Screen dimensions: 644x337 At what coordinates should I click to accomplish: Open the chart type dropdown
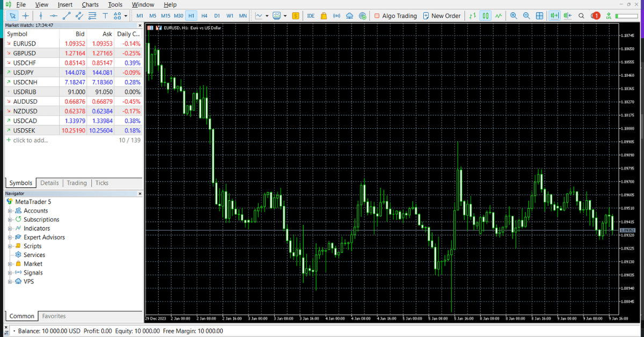(266, 16)
